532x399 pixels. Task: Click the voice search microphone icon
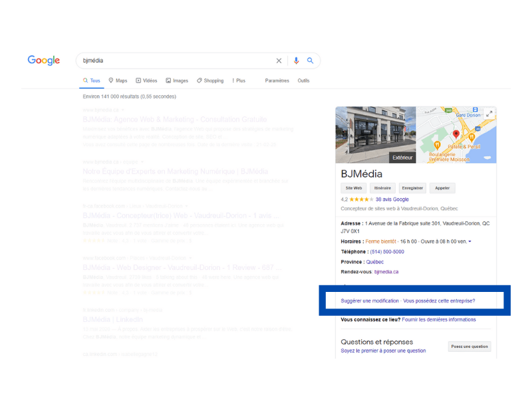pyautogui.click(x=295, y=60)
